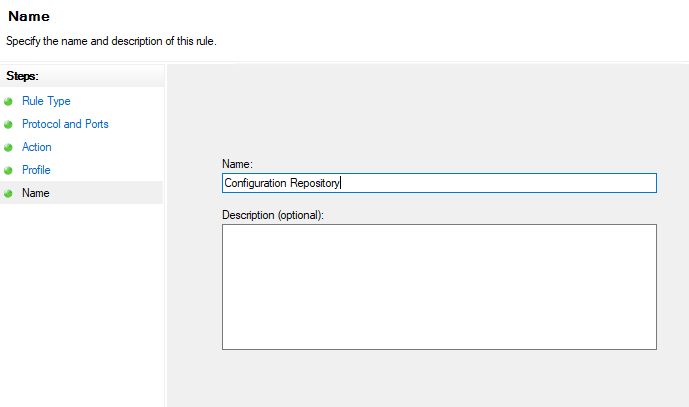Image resolution: width=689 pixels, height=407 pixels.
Task: Place cursor on 'Repository' word in Name field
Action: [x=315, y=183]
